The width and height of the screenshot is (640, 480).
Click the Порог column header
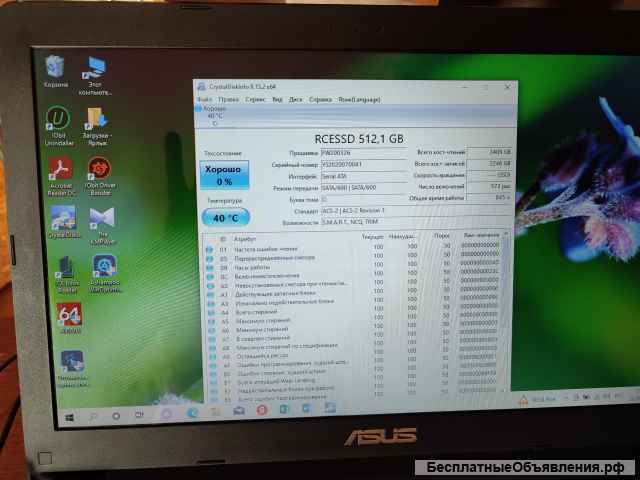coord(442,236)
